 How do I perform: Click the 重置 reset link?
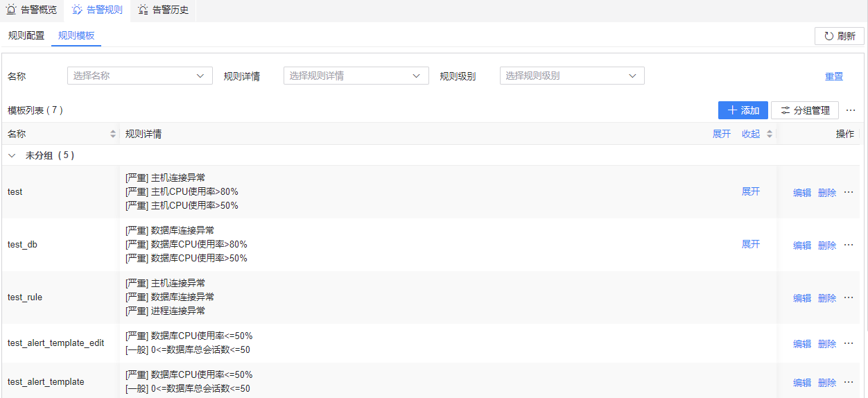tap(834, 76)
